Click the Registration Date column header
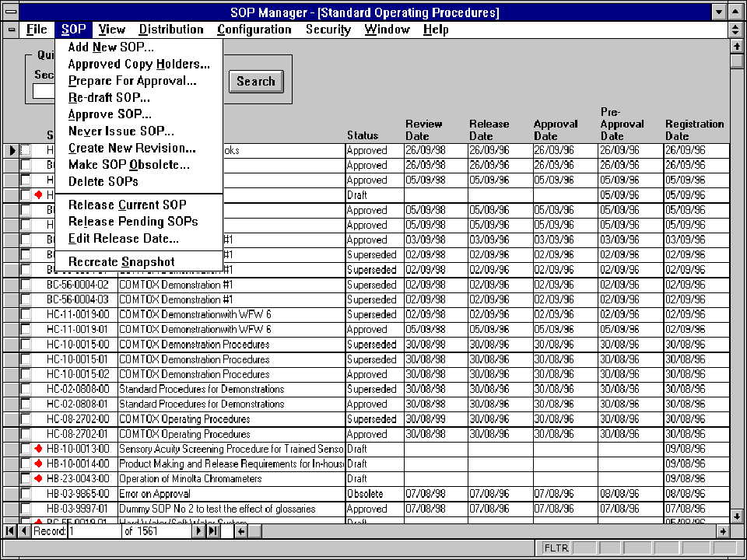Image resolution: width=747 pixels, height=560 pixels. 695,130
